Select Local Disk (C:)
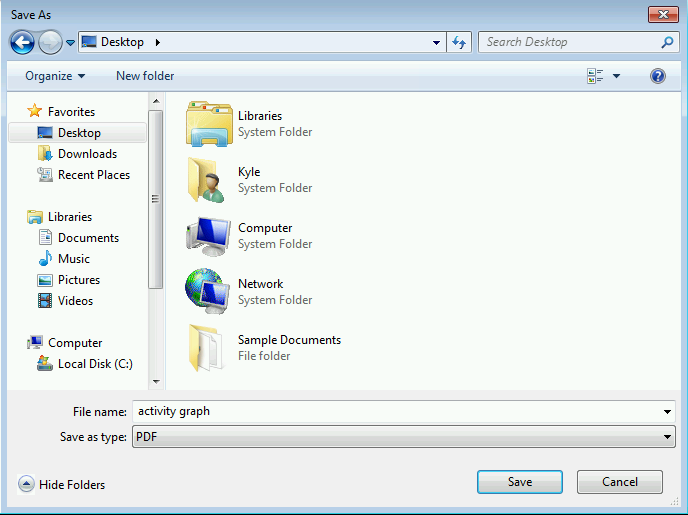The image size is (688, 515). (95, 364)
